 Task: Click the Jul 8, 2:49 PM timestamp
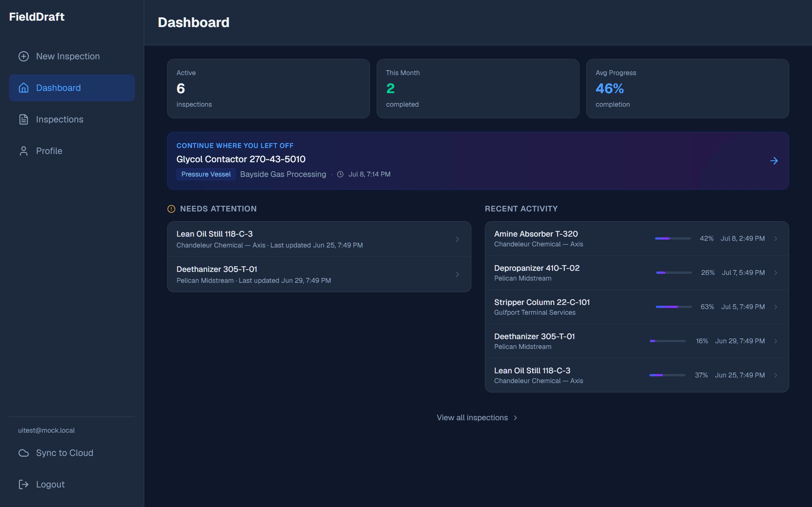pyautogui.click(x=743, y=238)
